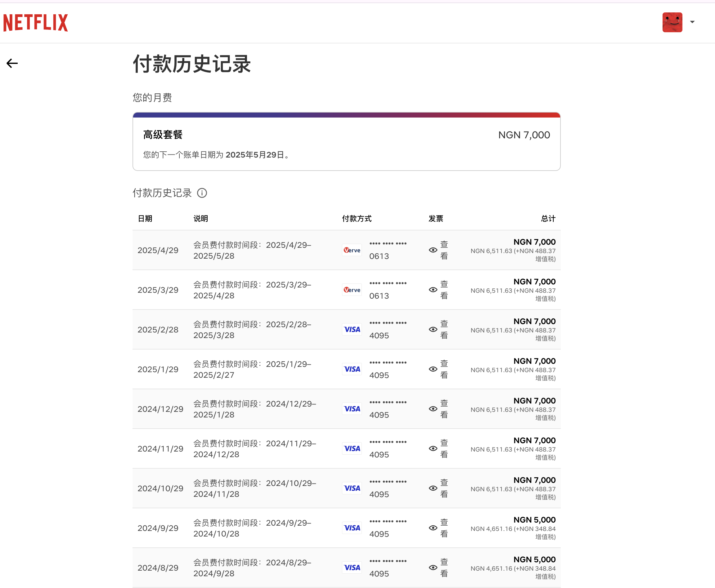Click Verve card logo in 2025/3/29 row

coord(352,290)
